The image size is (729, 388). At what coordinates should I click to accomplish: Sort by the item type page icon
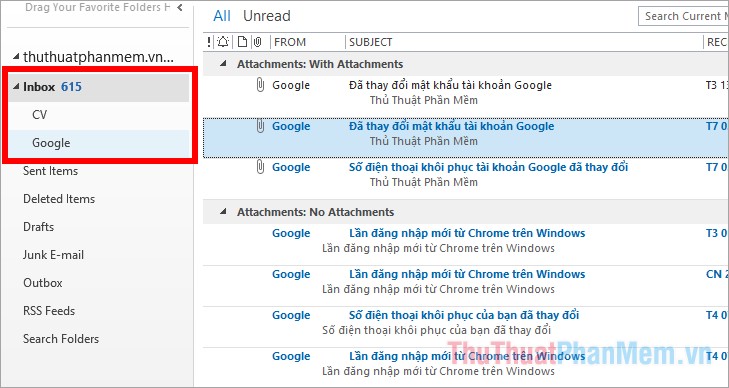pyautogui.click(x=242, y=42)
